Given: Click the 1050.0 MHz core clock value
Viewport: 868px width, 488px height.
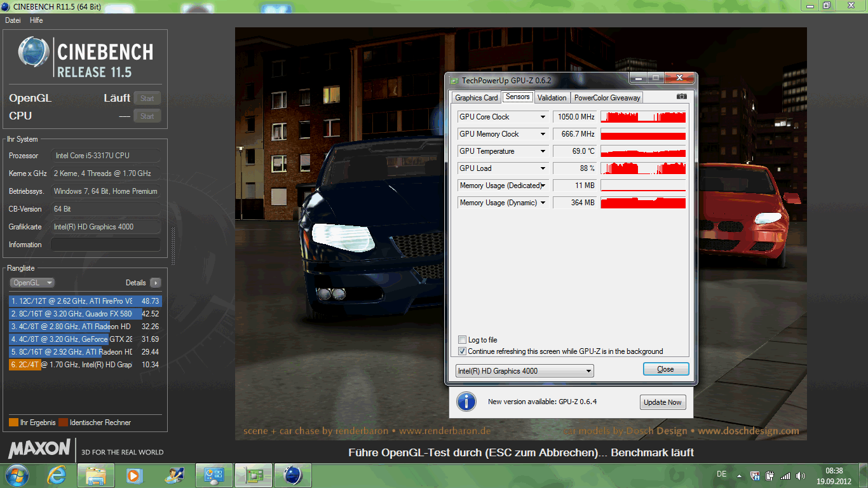Looking at the screenshot, I should tap(574, 117).
